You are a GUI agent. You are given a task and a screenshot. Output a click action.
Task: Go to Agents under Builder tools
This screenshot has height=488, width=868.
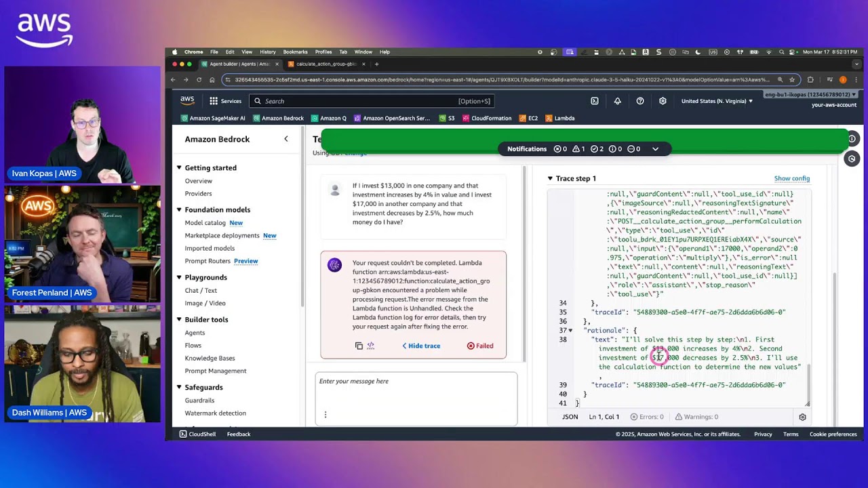195,333
